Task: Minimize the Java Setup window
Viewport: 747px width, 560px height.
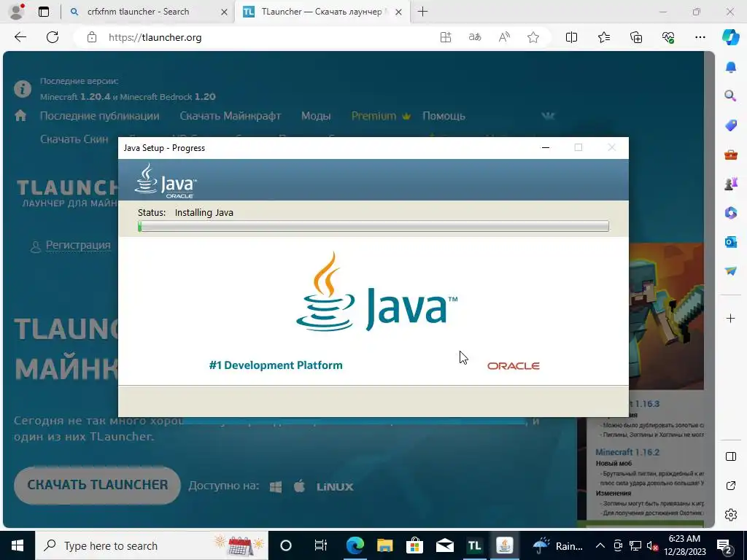Action: pyautogui.click(x=546, y=147)
